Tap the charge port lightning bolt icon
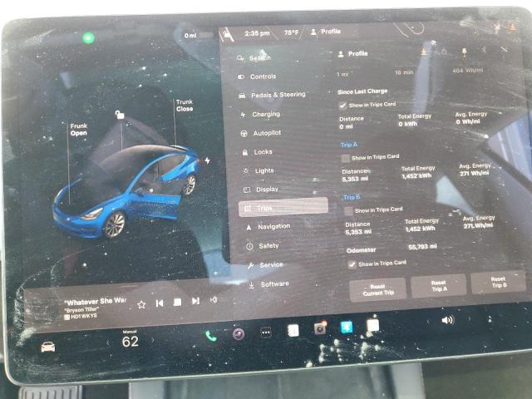Screen dimensions: 532x399 click(x=207, y=160)
